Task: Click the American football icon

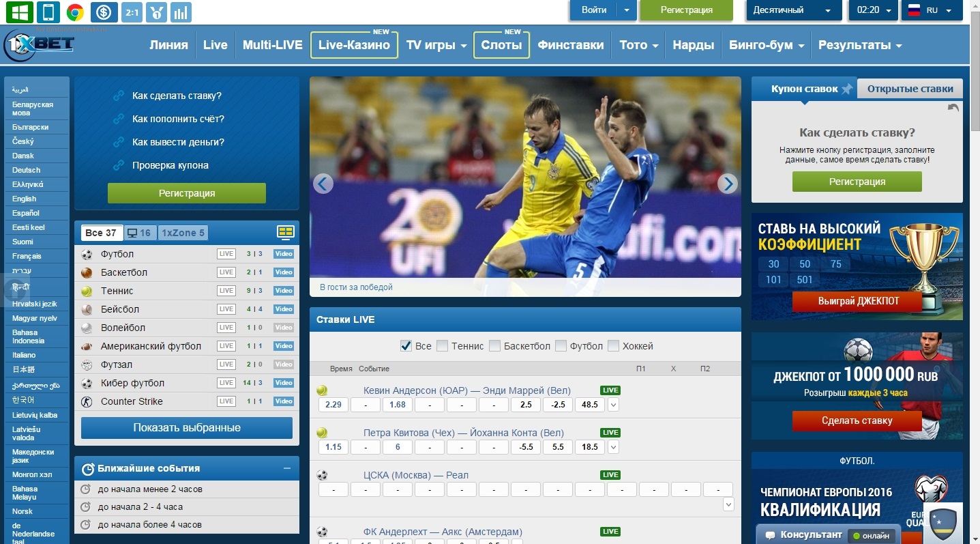Action: coord(87,346)
